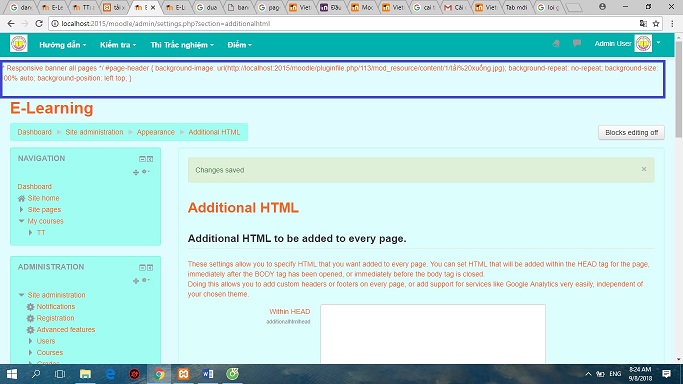Open the Hướng dẫn menu

(62, 45)
